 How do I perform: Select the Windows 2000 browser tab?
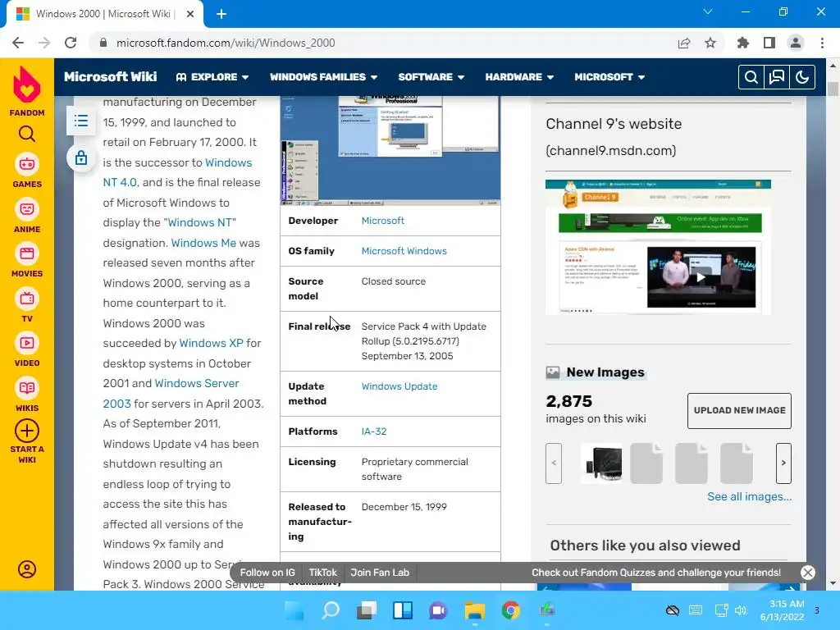(104, 14)
